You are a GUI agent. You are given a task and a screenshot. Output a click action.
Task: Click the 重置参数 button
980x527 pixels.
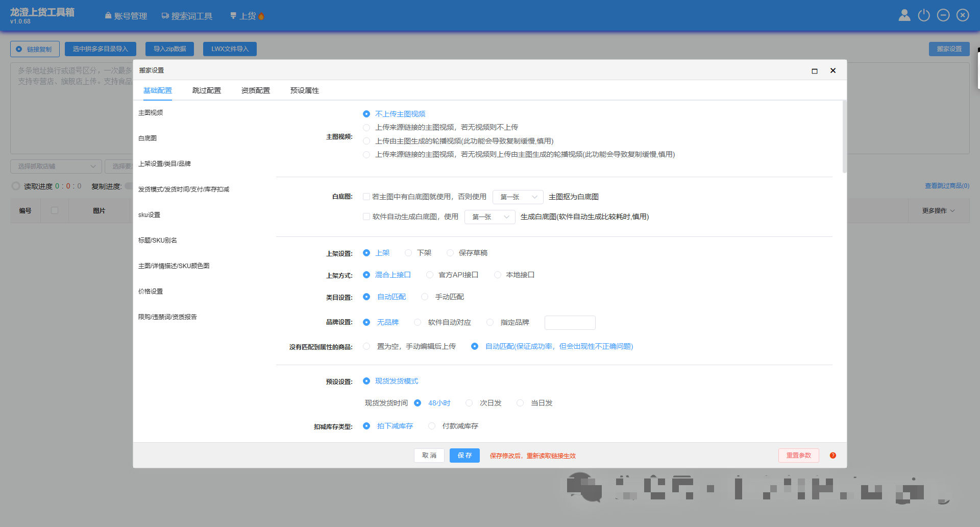click(x=798, y=456)
